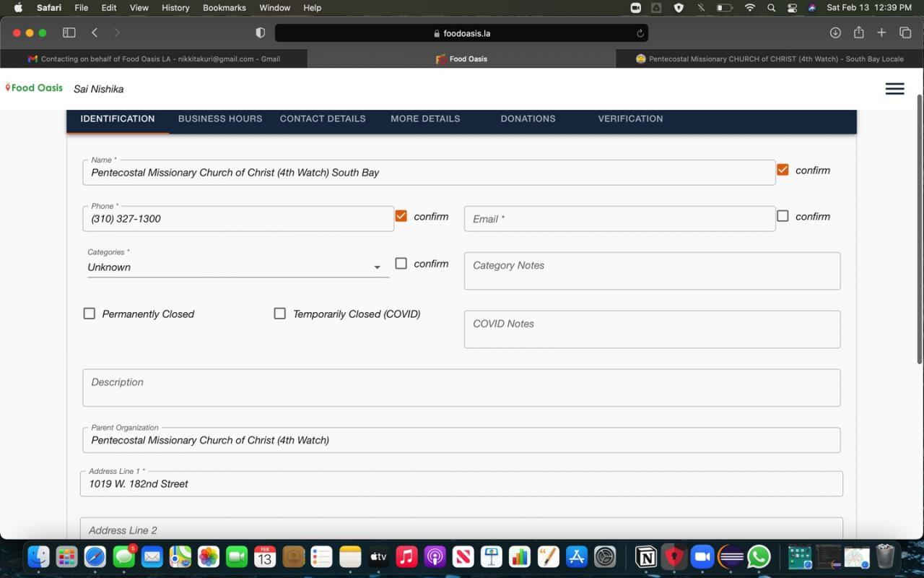Click the Category Notes text area
This screenshot has height=578, width=924.
652,271
